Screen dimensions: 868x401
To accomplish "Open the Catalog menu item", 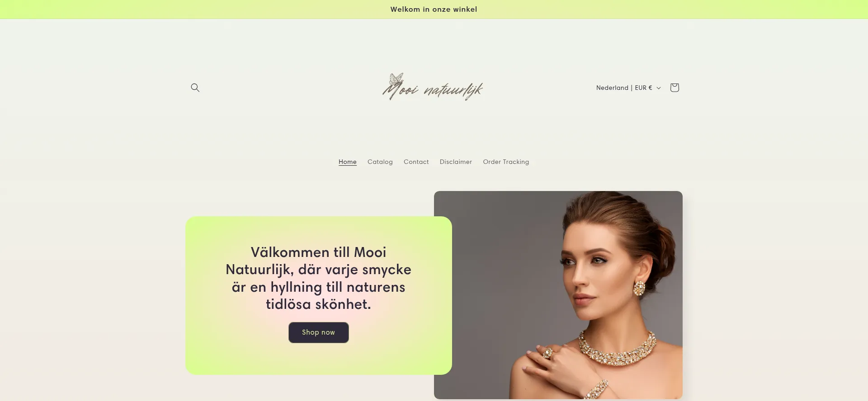I will [380, 162].
